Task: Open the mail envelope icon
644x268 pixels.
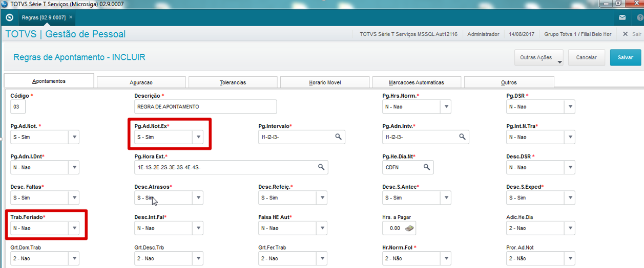Action: click(x=622, y=17)
